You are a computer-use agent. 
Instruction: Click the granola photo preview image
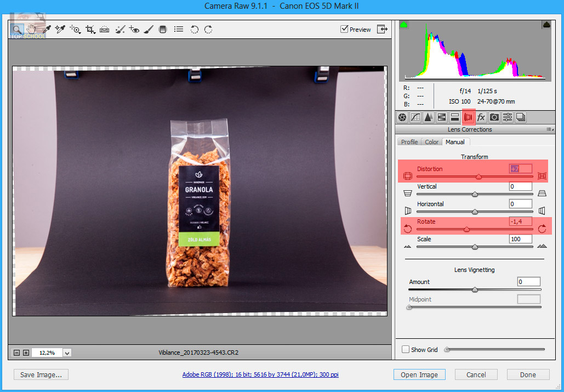[x=200, y=191]
